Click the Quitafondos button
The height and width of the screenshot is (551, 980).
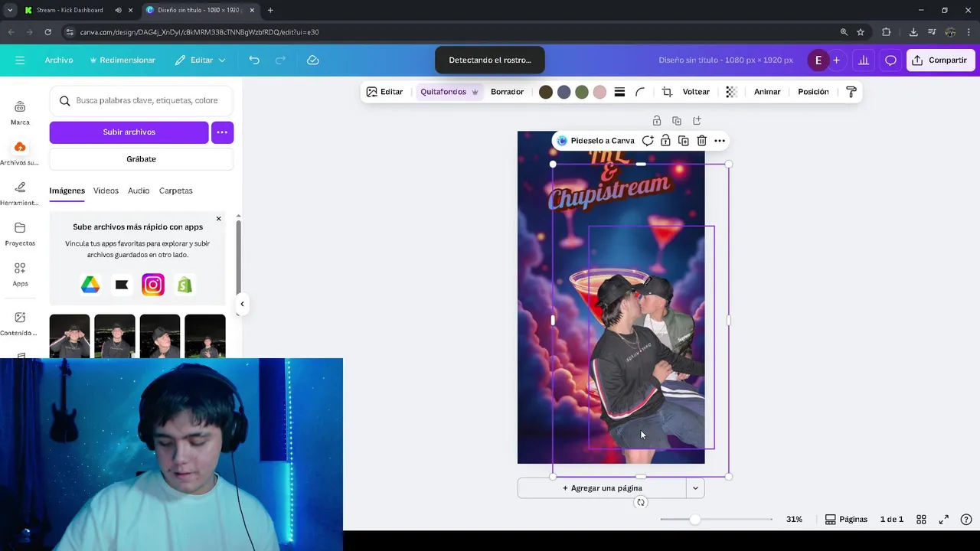click(x=449, y=92)
